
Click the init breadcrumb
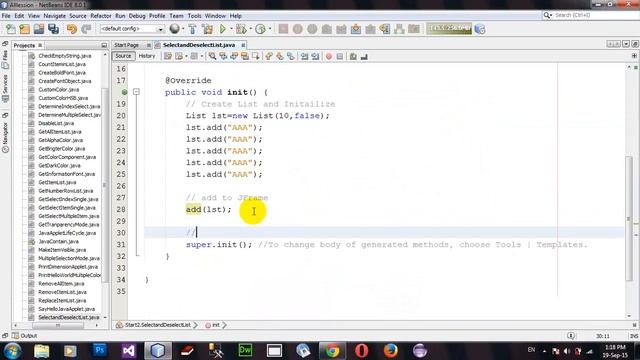(216, 325)
